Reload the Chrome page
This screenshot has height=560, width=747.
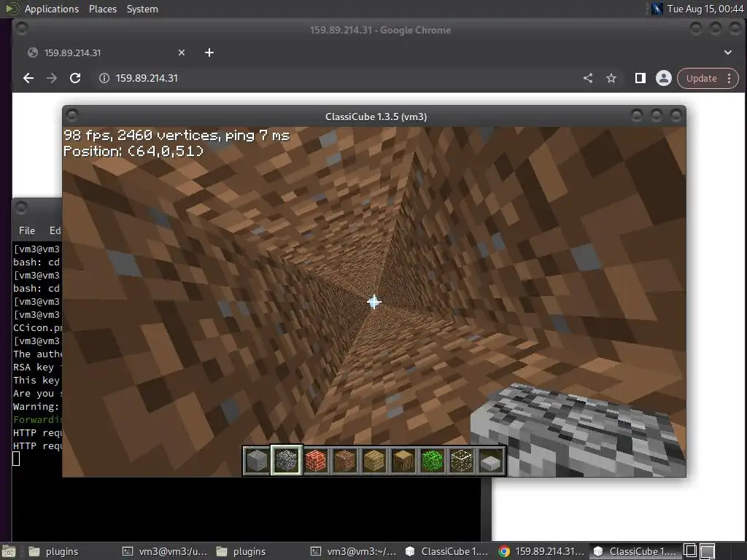75,78
